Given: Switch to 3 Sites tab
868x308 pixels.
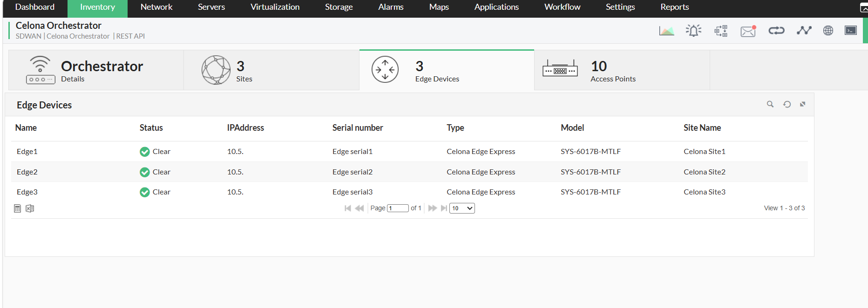Looking at the screenshot, I should 271,70.
